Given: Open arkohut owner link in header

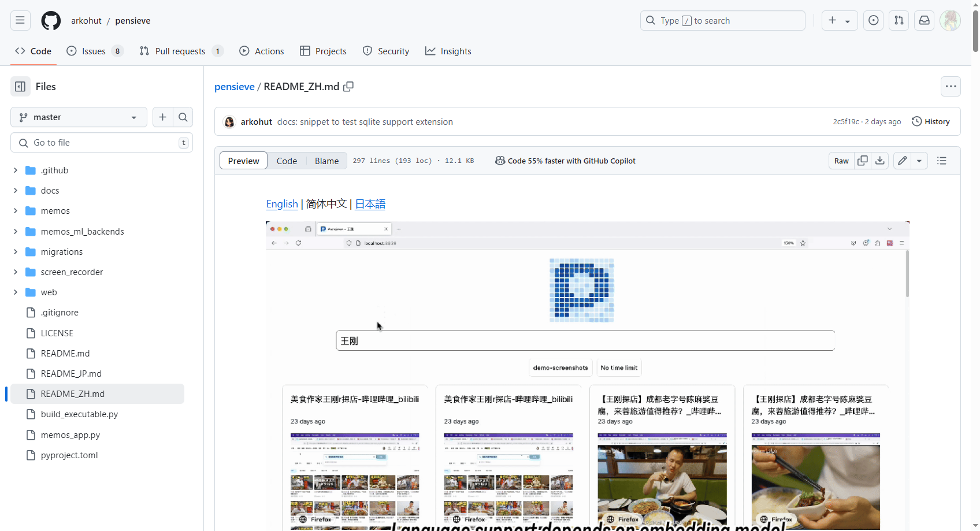Looking at the screenshot, I should 86,20.
